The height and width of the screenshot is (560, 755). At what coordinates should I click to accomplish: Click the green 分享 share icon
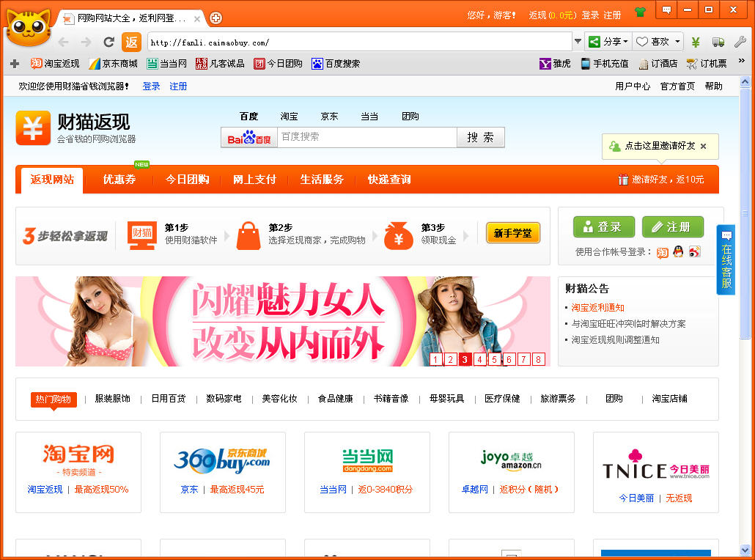coord(595,42)
